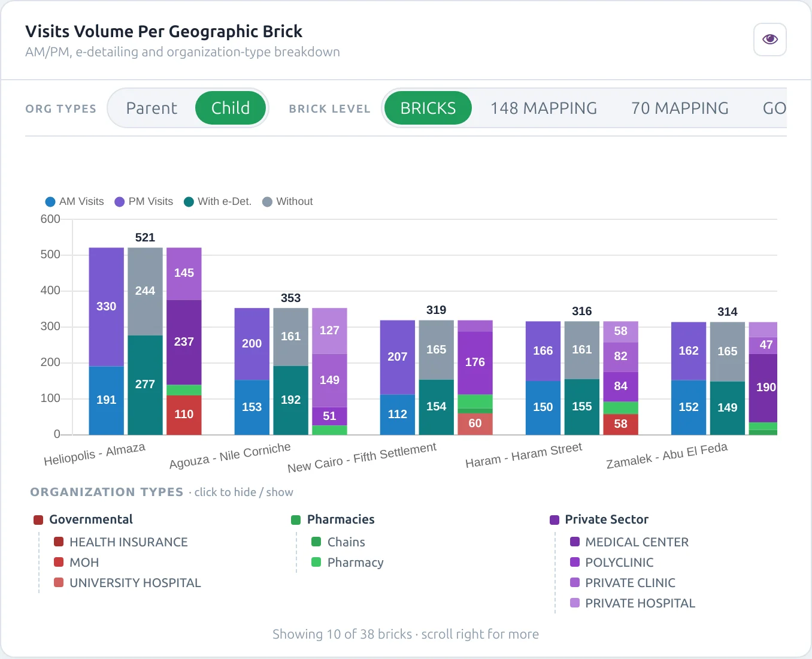Screen dimensions: 812x659
Task: Hide the Governmental organization group
Action: tap(83, 519)
